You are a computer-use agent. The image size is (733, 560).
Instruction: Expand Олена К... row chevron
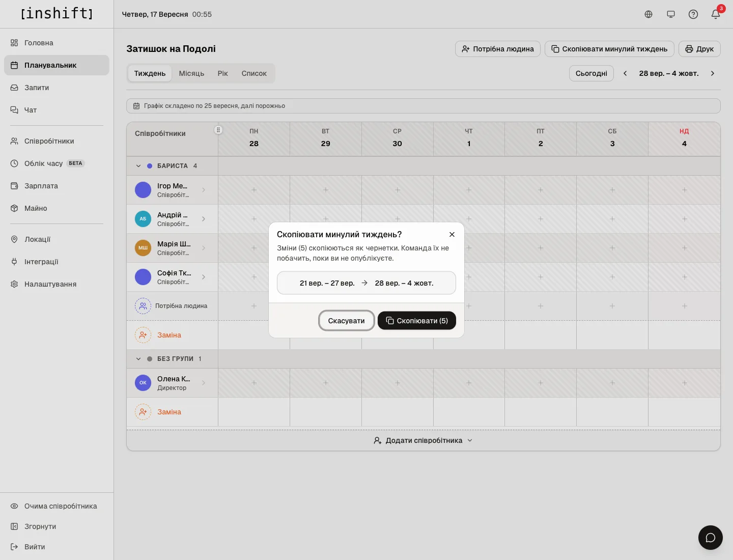tap(204, 383)
